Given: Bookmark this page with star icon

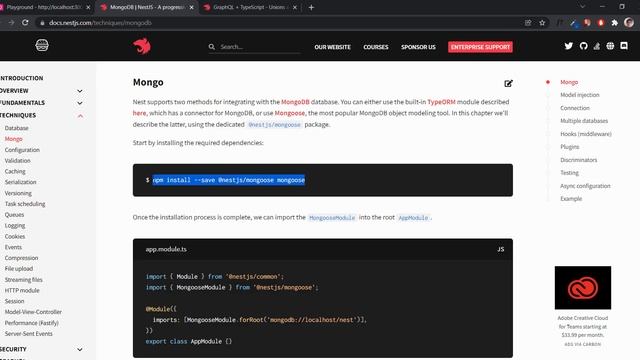Looking at the screenshot, I should coord(542,23).
